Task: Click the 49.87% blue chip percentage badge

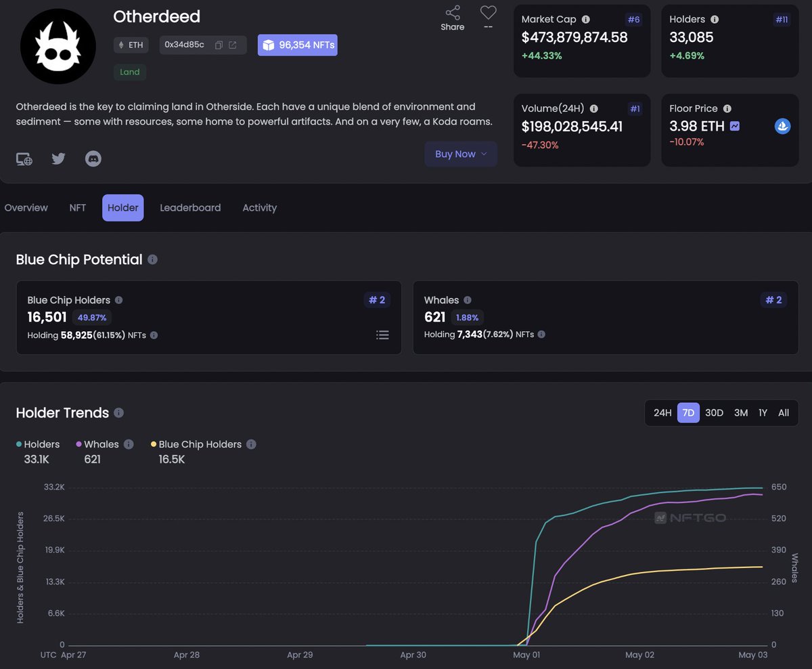Action: [92, 318]
